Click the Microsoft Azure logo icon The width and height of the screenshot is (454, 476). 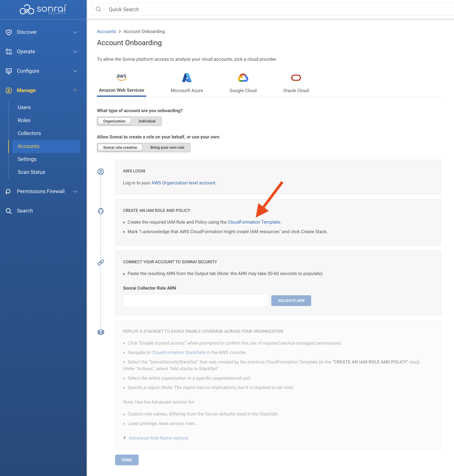[x=187, y=78]
